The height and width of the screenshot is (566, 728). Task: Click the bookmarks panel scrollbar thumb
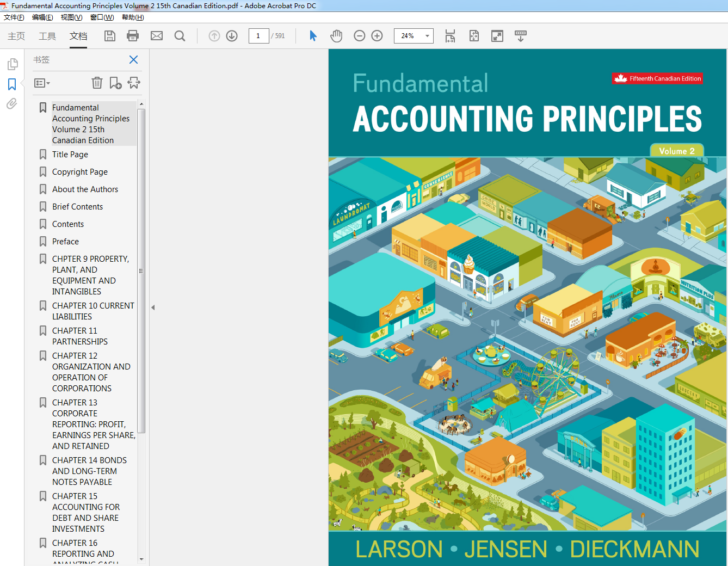[141, 271]
